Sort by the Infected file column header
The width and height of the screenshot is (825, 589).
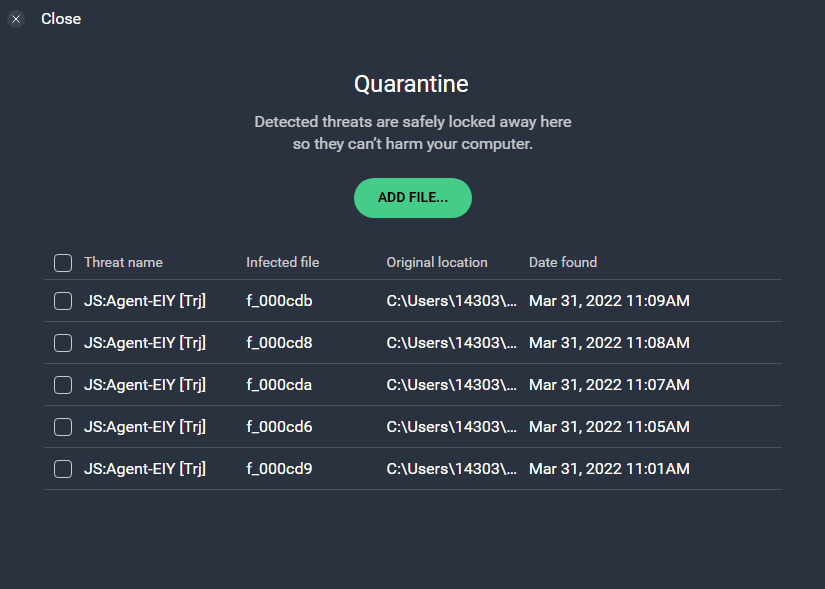283,262
